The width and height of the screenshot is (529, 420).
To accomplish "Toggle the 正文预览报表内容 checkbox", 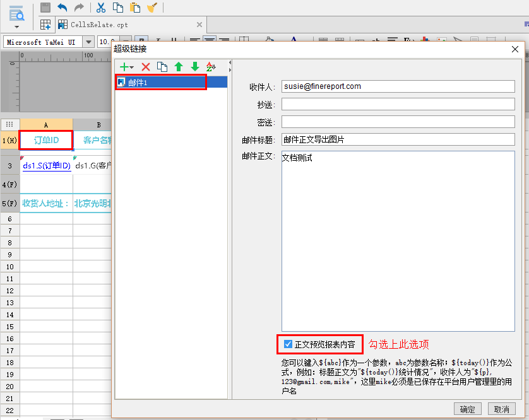I will pyautogui.click(x=288, y=344).
